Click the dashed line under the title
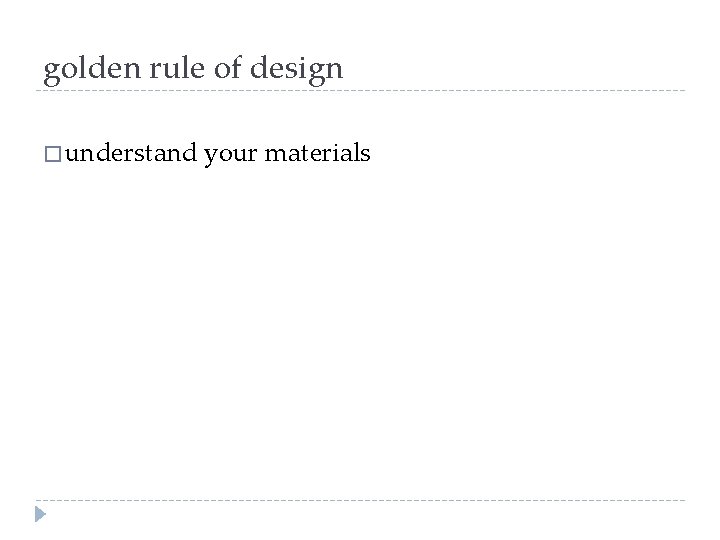720x540 pixels. [360, 91]
